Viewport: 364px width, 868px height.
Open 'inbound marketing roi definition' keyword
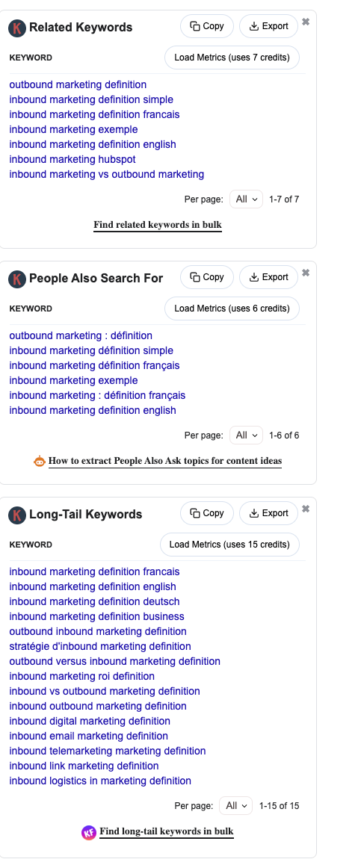pyautogui.click(x=82, y=677)
